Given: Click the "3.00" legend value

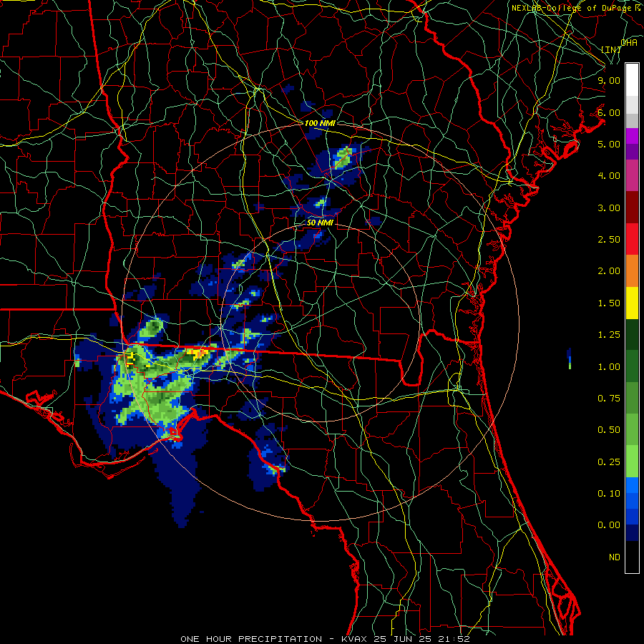Looking at the screenshot, I should click(609, 208).
